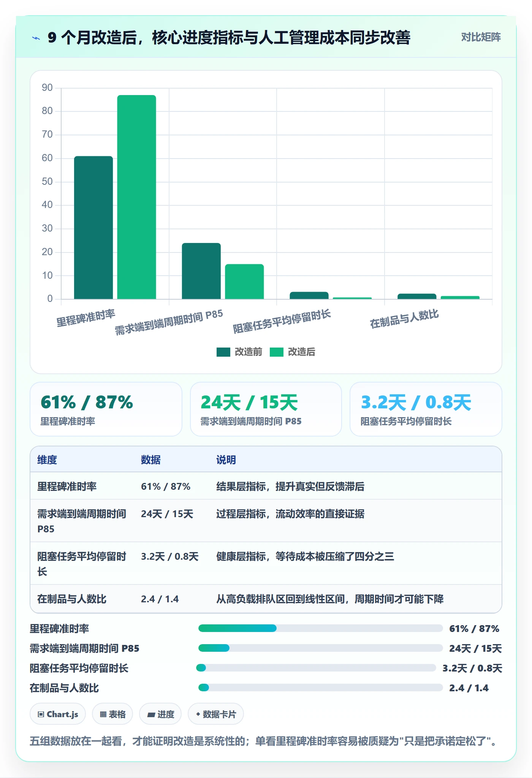Click table data cell 2.4 / 1.4

tap(160, 599)
